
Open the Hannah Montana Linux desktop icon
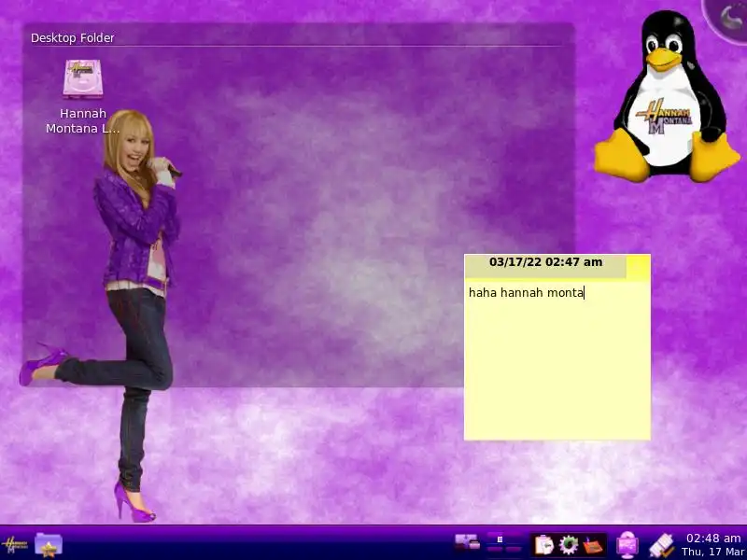click(x=83, y=97)
